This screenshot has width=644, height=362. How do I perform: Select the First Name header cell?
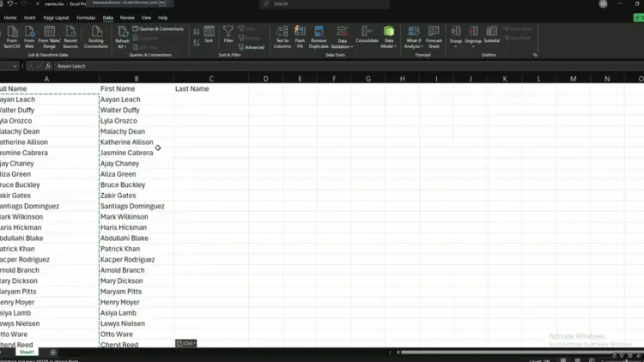click(137, 88)
